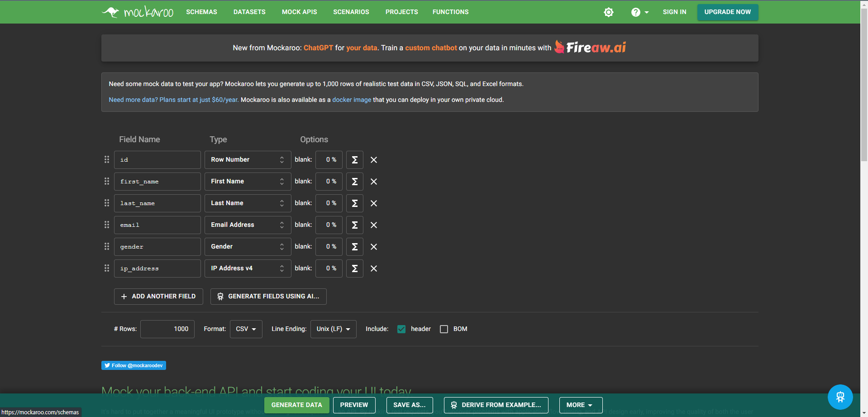Image resolution: width=868 pixels, height=417 pixels.
Task: Click SIGN IN
Action: point(674,12)
